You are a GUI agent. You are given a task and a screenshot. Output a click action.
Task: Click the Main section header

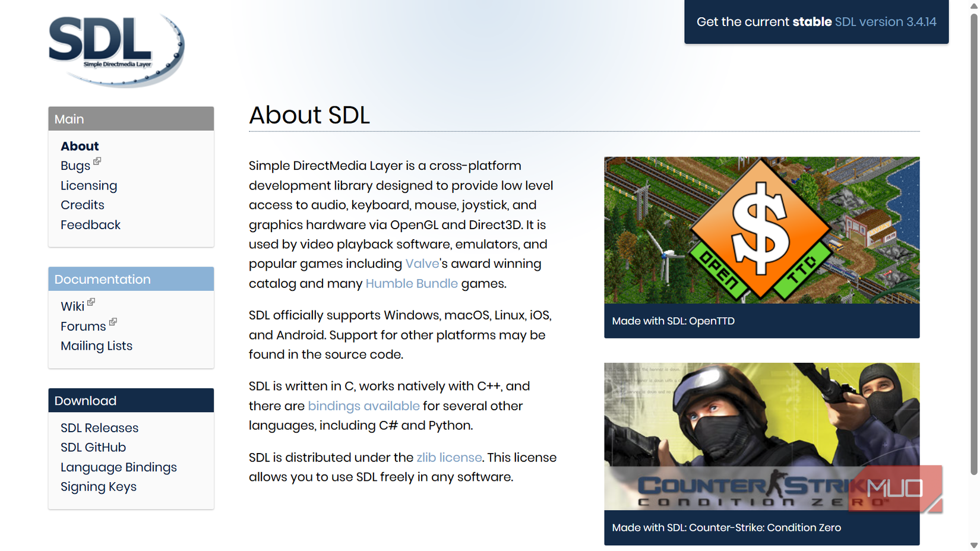coord(131,119)
